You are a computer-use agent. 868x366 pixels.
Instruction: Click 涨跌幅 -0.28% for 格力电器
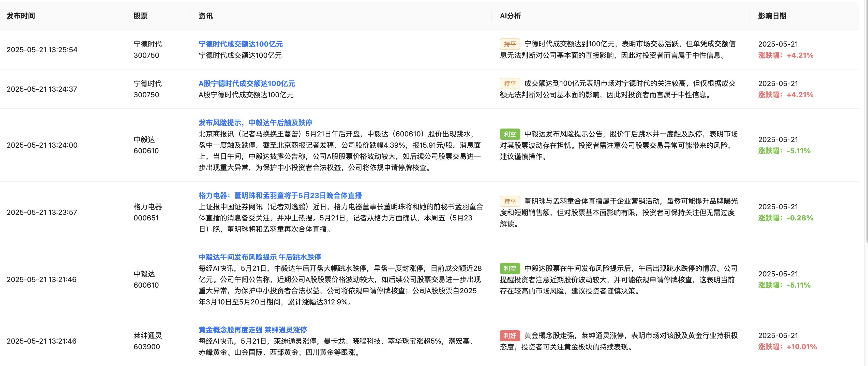pos(786,218)
